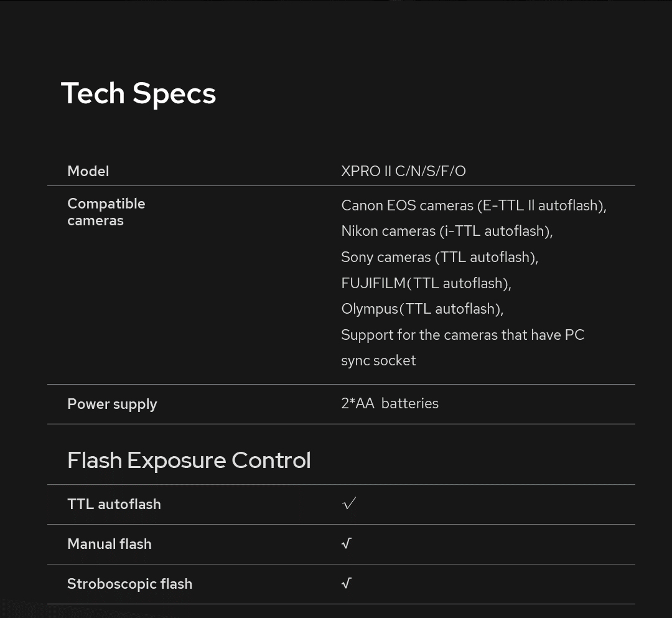Click the Flash Exposure Control heading
This screenshot has width=672, height=618.
point(189,461)
